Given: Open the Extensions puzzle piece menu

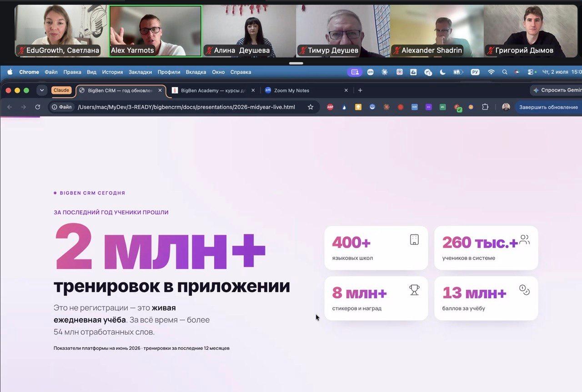Looking at the screenshot, I should [485, 107].
